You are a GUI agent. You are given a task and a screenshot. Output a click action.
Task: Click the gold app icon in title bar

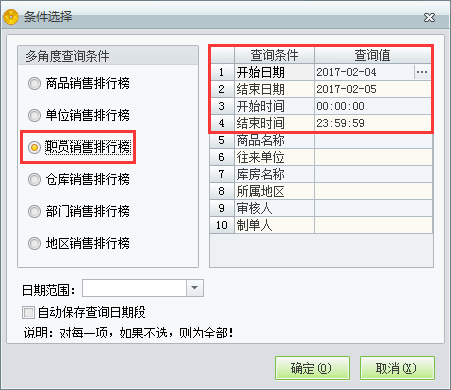(x=11, y=17)
